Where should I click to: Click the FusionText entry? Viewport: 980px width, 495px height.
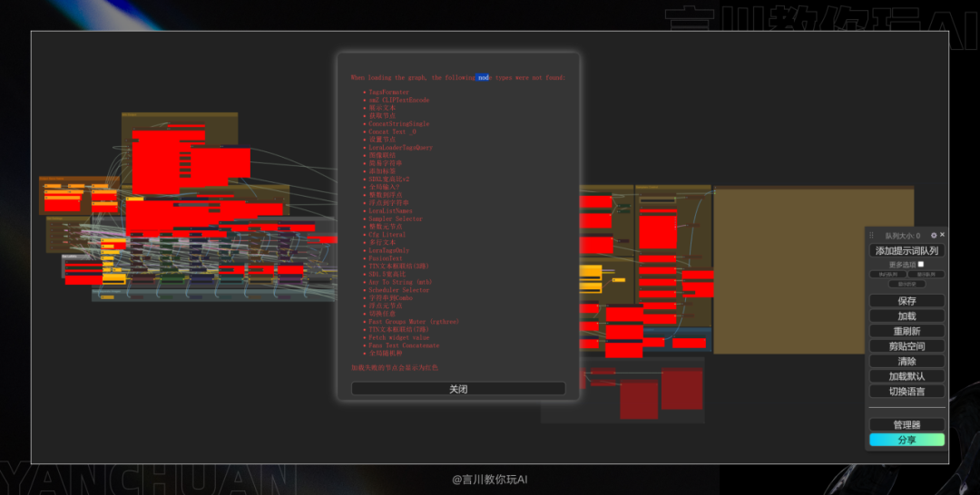(x=386, y=258)
